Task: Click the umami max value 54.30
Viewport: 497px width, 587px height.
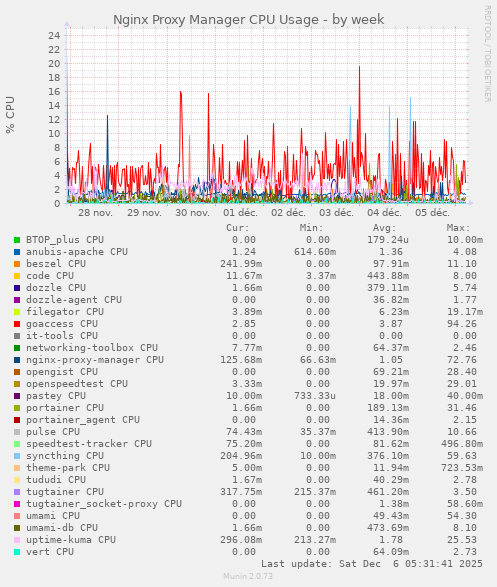Action: pyautogui.click(x=462, y=516)
